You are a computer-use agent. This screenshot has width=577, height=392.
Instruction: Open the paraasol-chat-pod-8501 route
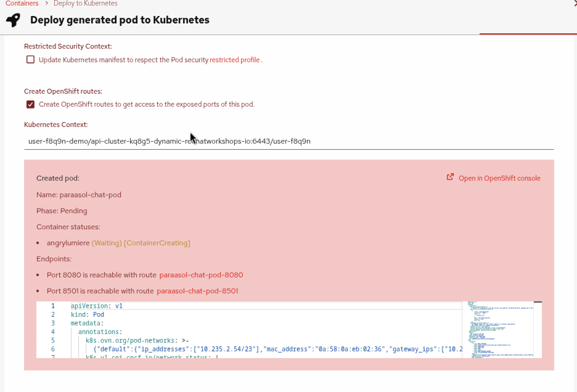[197, 291]
